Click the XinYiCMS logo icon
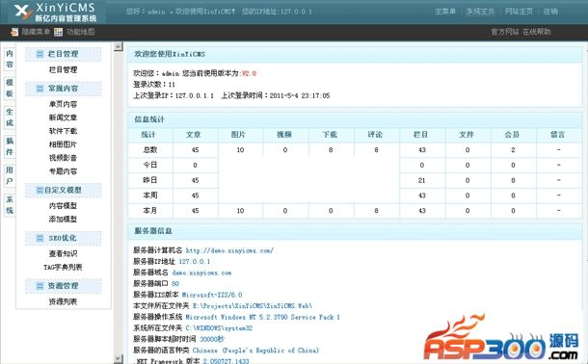The height and width of the screenshot is (364, 588). click(22, 12)
